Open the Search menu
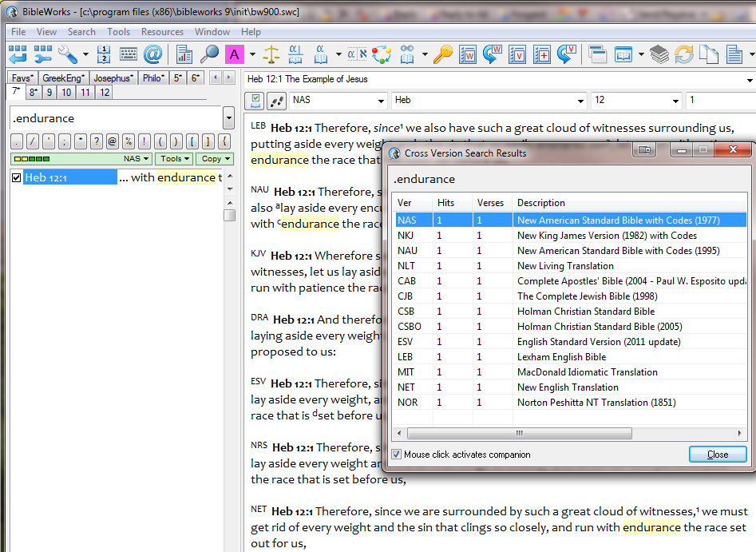This screenshot has height=552, width=756. tap(81, 32)
